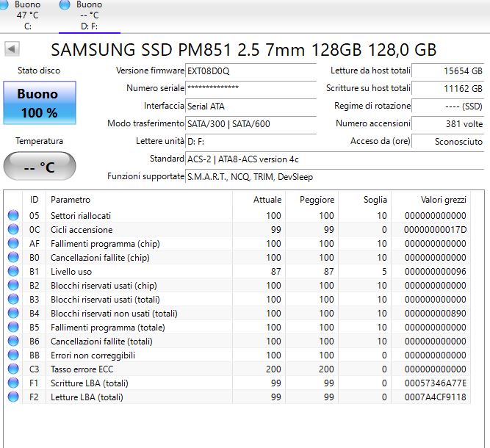Click the Numero seriale field
Image resolution: width=490 pixels, height=448 pixels.
tap(251, 88)
